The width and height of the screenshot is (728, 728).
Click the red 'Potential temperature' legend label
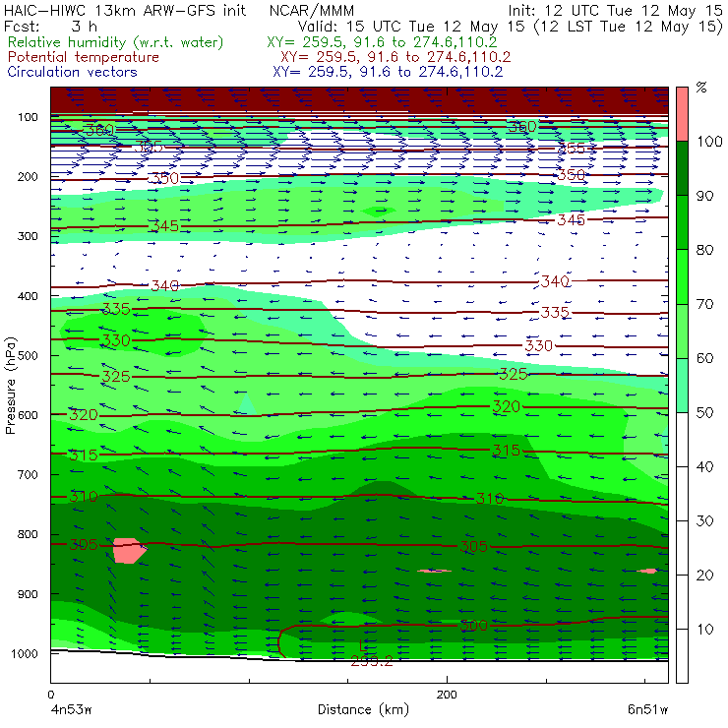point(84,57)
